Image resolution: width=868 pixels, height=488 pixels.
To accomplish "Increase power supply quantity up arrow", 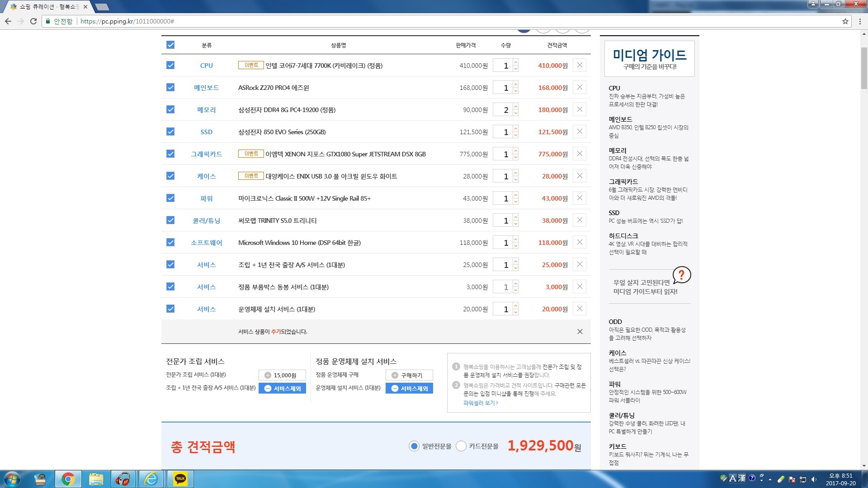I will coord(516,195).
